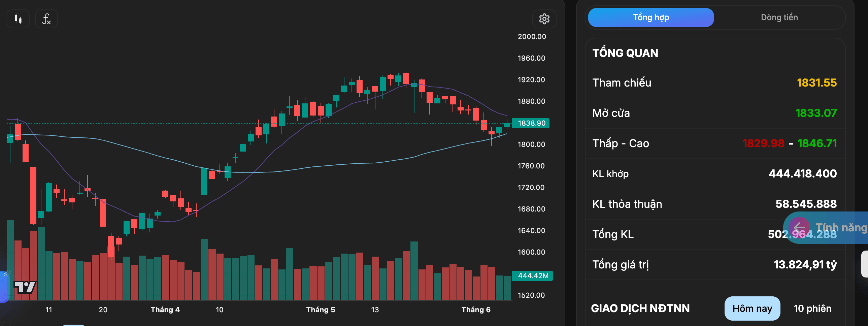
Task: Open the fx indicators menu
Action: [46, 19]
